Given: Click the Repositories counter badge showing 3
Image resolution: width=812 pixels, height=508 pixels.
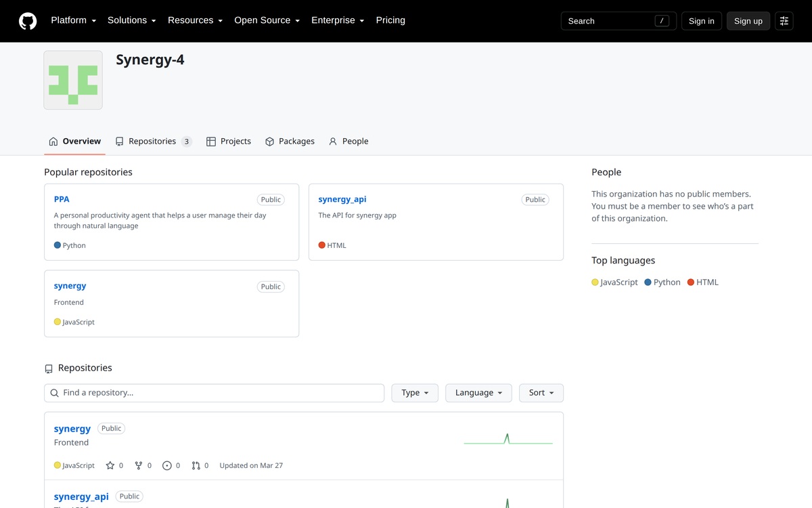Looking at the screenshot, I should (x=187, y=142).
